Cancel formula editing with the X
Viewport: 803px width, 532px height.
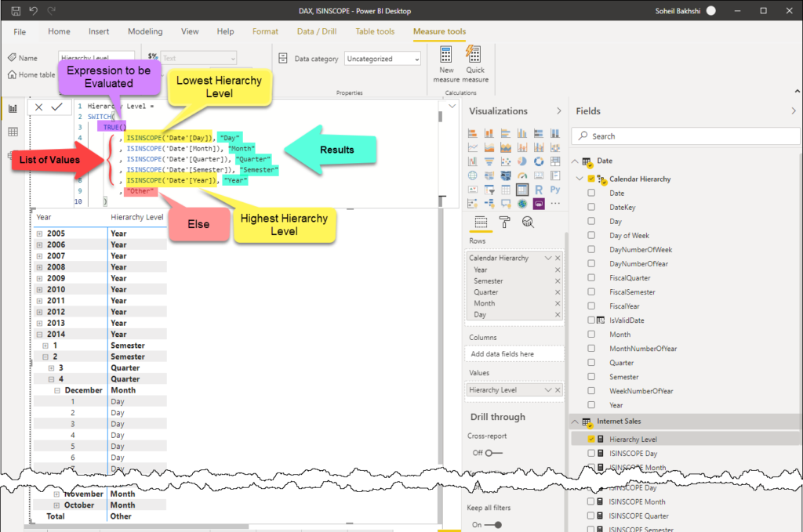(x=39, y=107)
